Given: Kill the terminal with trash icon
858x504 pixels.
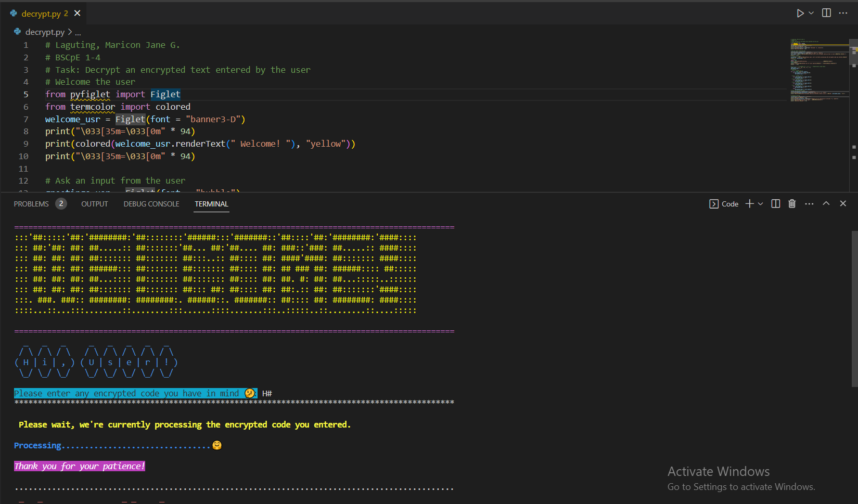Looking at the screenshot, I should pos(792,204).
